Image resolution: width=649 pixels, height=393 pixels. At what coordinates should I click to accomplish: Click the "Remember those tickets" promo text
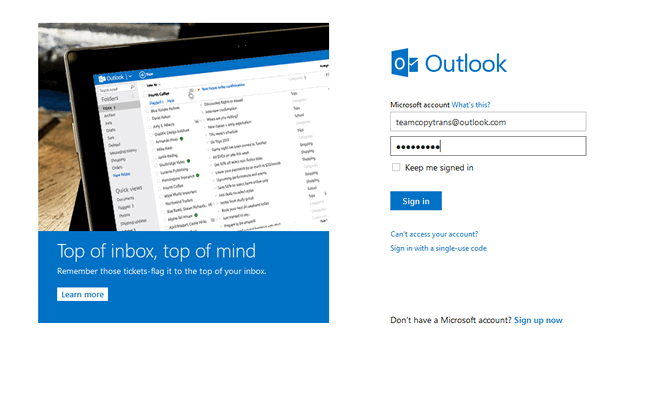point(161,271)
